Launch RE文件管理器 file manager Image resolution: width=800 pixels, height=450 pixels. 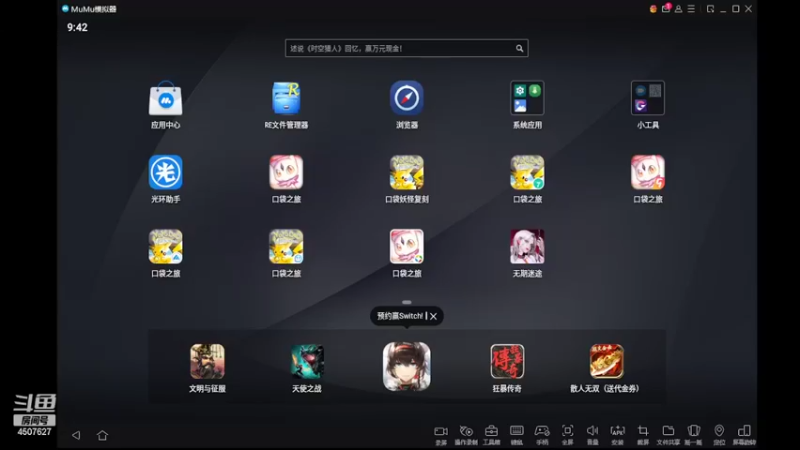[x=286, y=98]
